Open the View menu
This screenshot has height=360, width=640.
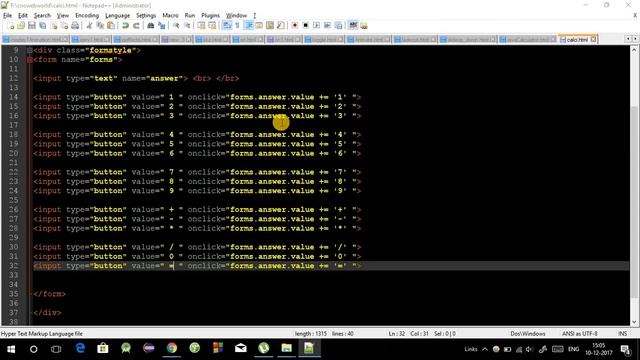[x=62, y=16]
